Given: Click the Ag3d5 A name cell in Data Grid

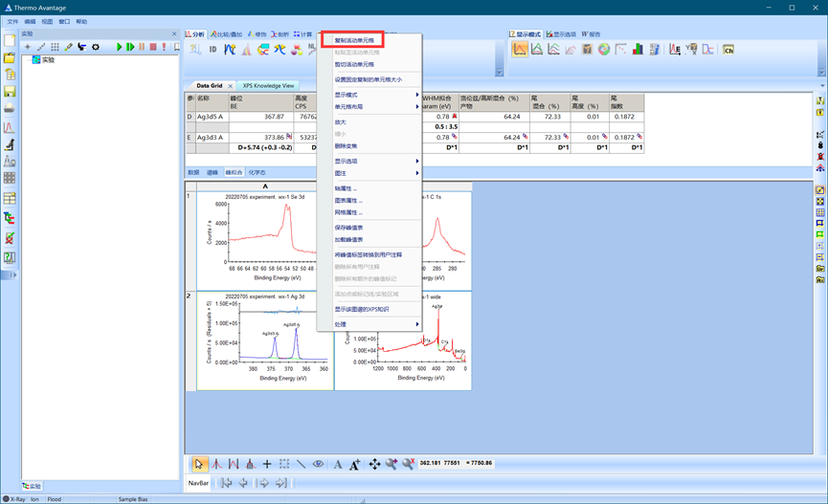Looking at the screenshot, I should pyautogui.click(x=211, y=117).
